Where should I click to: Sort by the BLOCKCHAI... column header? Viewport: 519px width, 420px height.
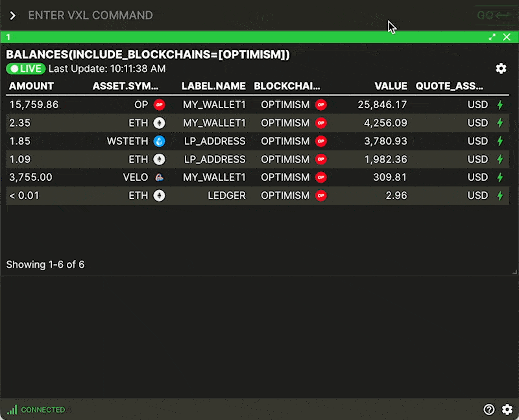pos(287,86)
